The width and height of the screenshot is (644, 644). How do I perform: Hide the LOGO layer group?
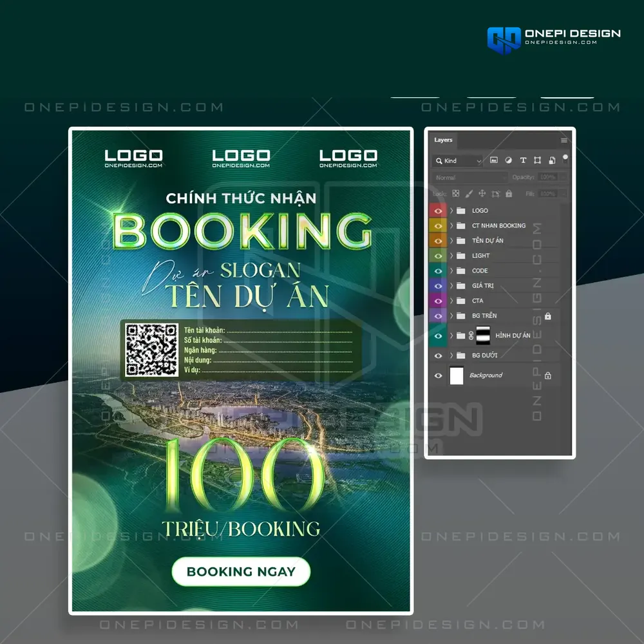coord(438,211)
